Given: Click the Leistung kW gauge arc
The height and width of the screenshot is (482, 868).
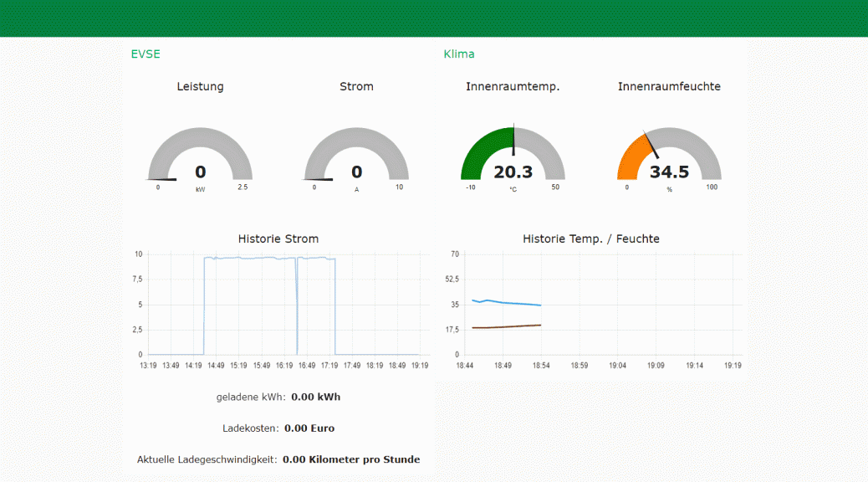Looking at the screenshot, I should click(x=200, y=137).
